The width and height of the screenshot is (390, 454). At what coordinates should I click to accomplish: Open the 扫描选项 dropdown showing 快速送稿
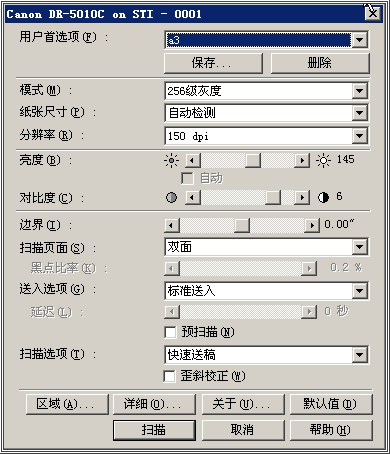tap(267, 355)
